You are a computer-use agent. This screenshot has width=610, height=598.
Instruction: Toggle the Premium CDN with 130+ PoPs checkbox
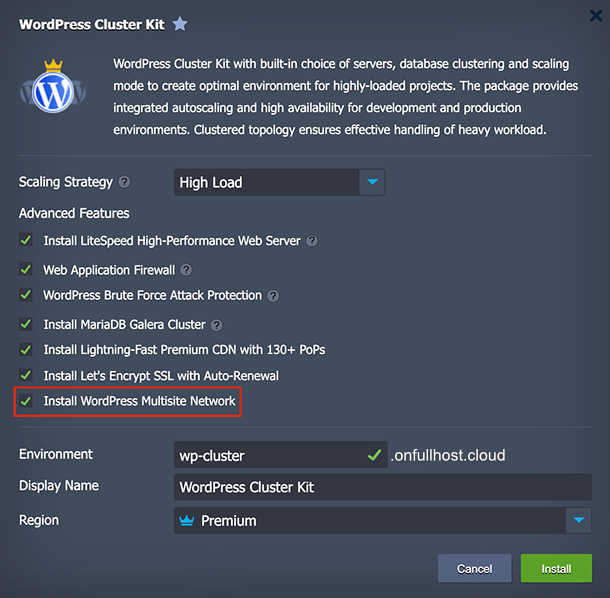point(26,350)
